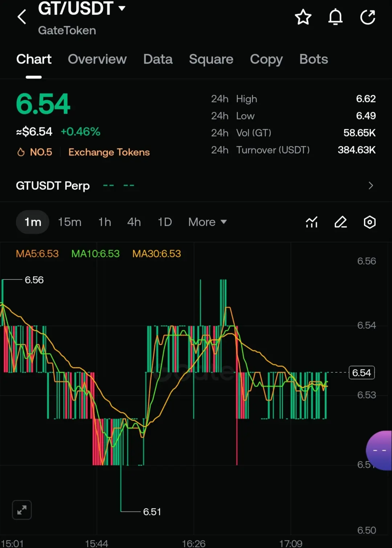Open the Bots tab
Viewport: 392px width, 548px height.
pyautogui.click(x=314, y=59)
